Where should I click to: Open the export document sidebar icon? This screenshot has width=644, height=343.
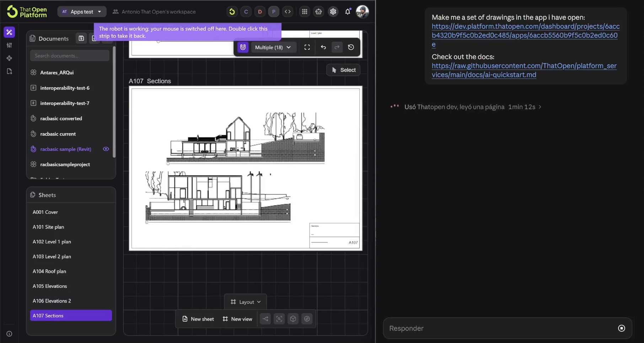[9, 71]
